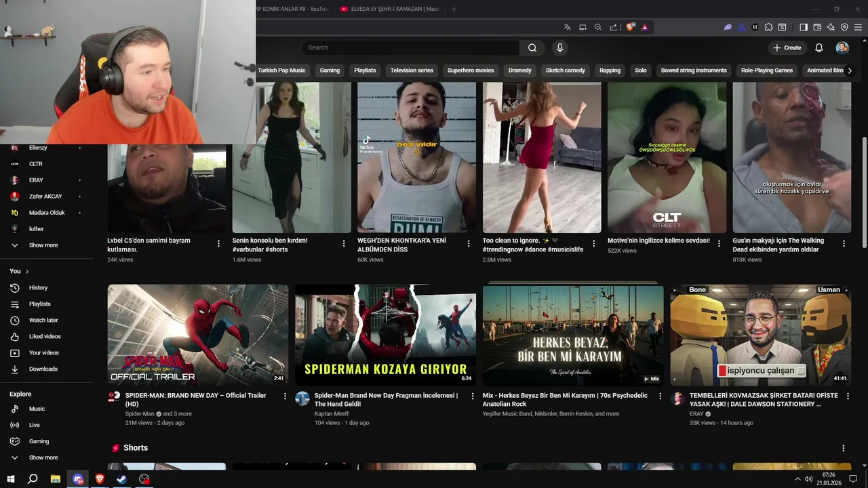Show hidden system tray icons chevron
Viewport: 868px width, 488px height.
point(797,479)
